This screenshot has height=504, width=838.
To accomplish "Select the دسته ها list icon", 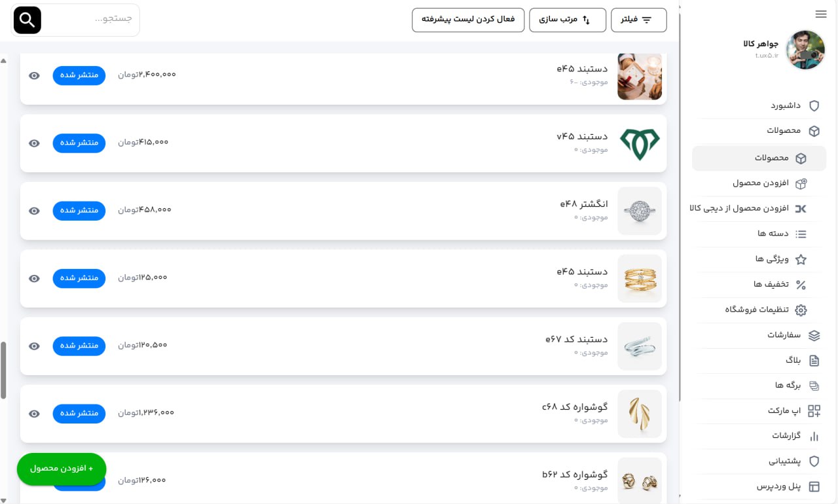I will [801, 234].
